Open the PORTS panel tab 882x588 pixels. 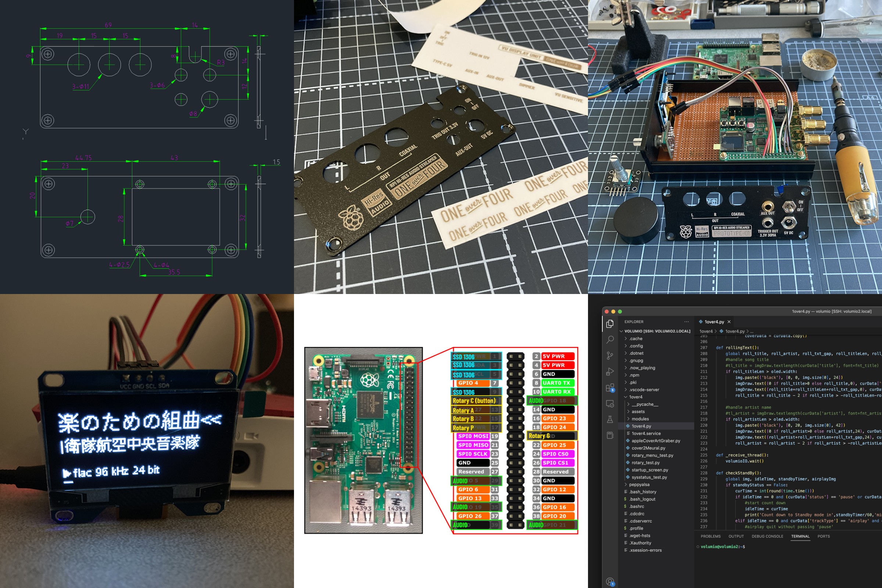(x=824, y=536)
